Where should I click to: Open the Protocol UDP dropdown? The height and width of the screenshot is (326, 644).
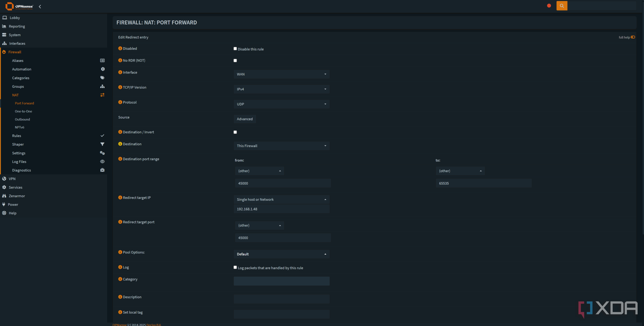point(281,104)
